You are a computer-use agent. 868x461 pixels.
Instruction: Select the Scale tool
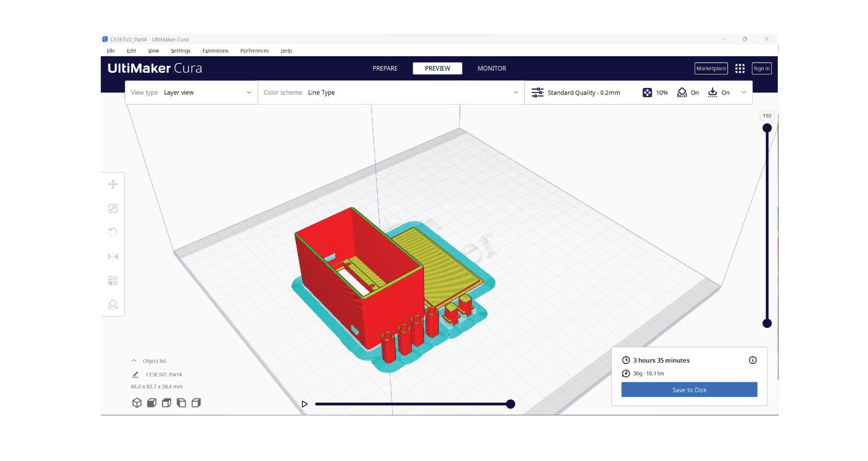pyautogui.click(x=112, y=208)
